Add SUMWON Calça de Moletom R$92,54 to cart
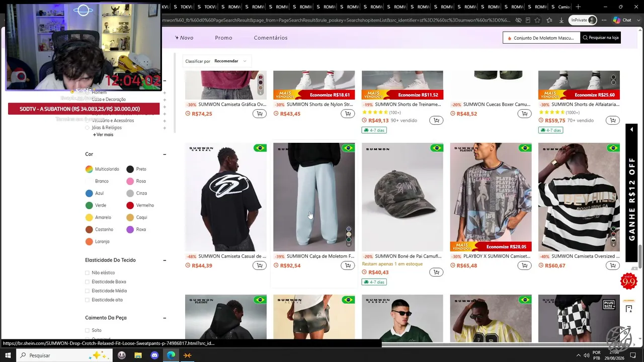The height and width of the screenshot is (362, 644). (348, 265)
